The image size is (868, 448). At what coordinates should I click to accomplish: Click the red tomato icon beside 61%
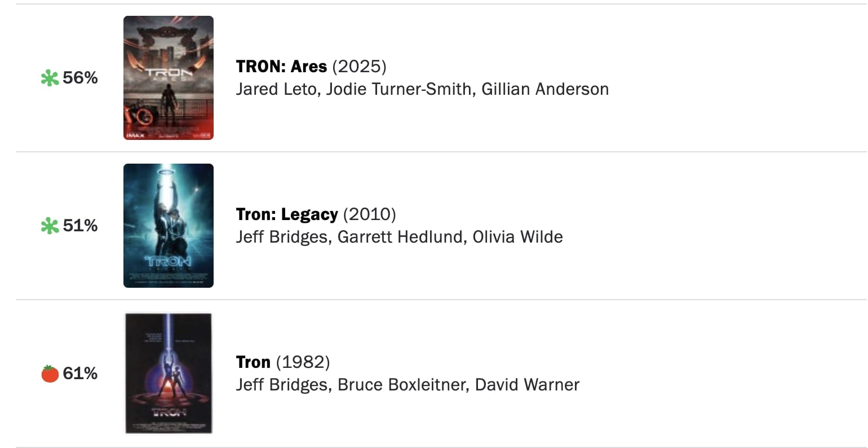pos(50,374)
